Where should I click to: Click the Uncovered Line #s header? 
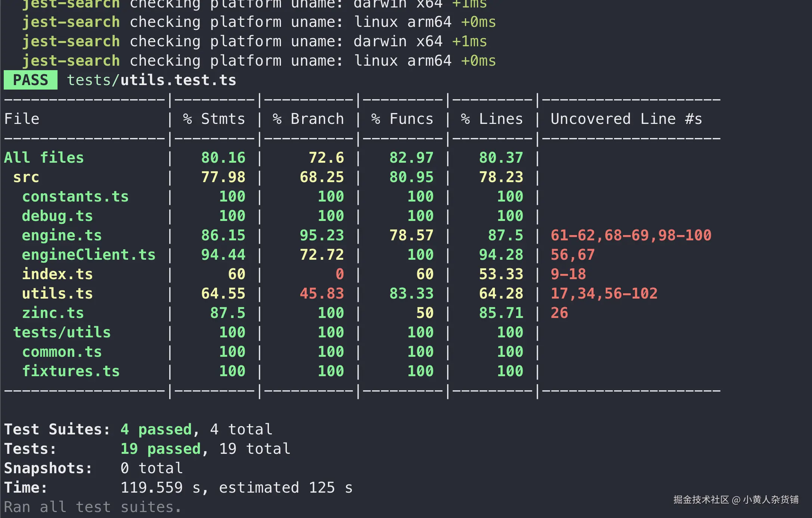626,119
